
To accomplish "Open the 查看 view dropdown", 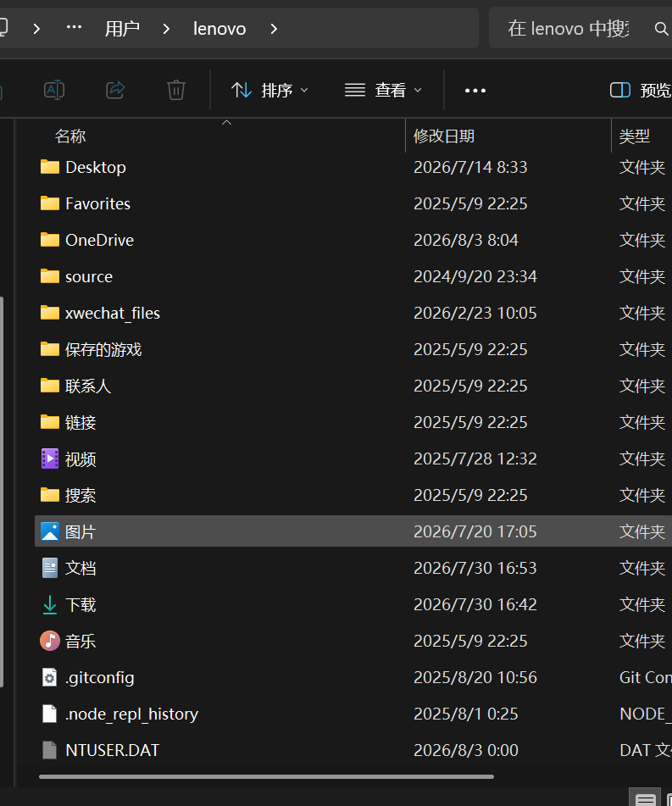I will pyautogui.click(x=383, y=91).
